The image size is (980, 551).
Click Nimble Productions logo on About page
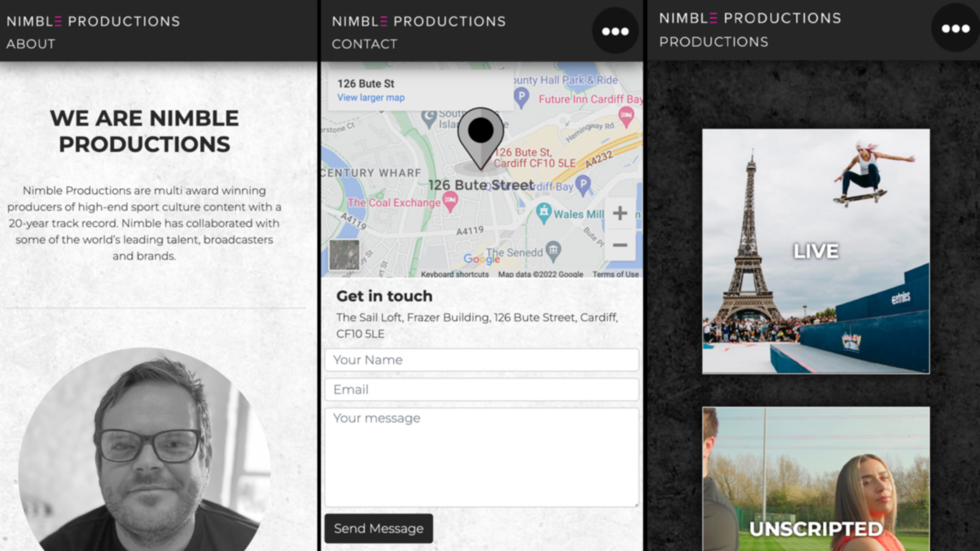[93, 21]
